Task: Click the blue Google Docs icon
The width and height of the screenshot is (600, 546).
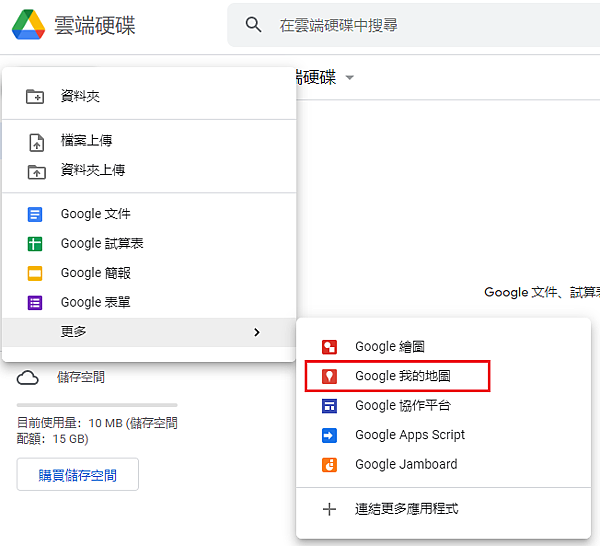Action: [35, 214]
